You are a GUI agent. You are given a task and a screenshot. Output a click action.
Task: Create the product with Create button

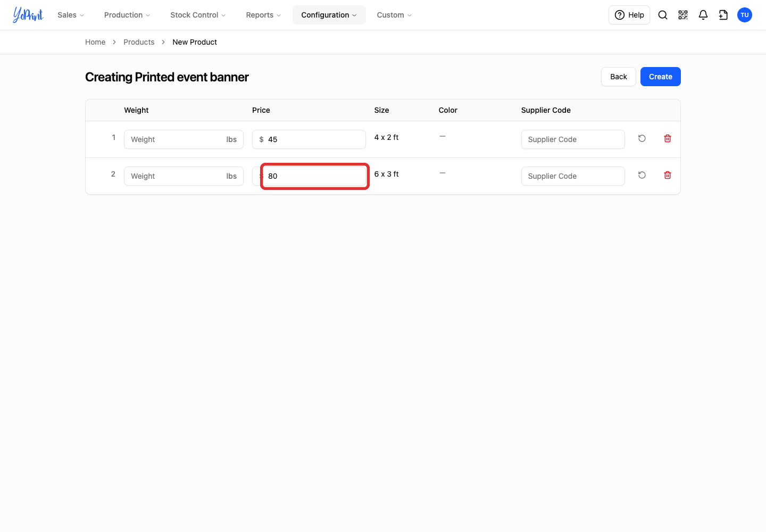click(661, 77)
